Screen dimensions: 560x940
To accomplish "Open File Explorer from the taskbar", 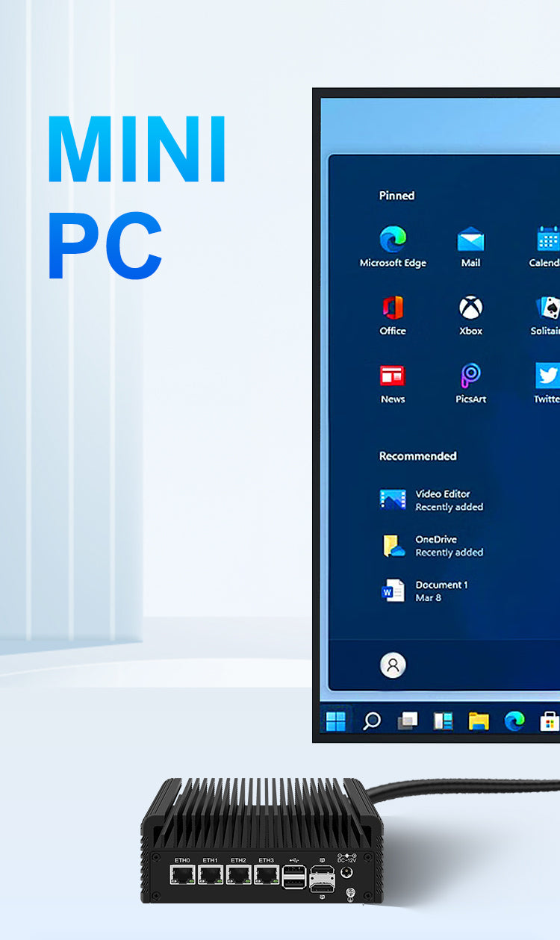I will [479, 720].
